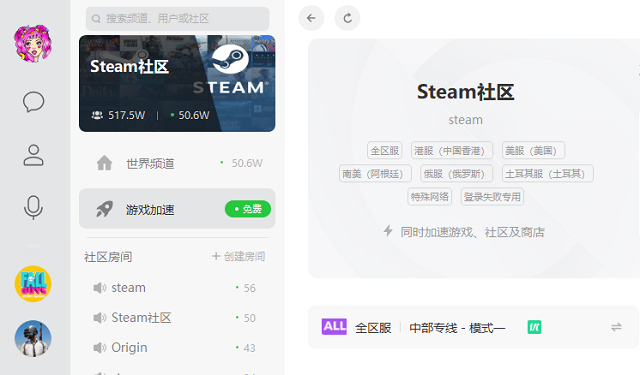Click the green speed badge icon
640x375 pixels.
[534, 327]
